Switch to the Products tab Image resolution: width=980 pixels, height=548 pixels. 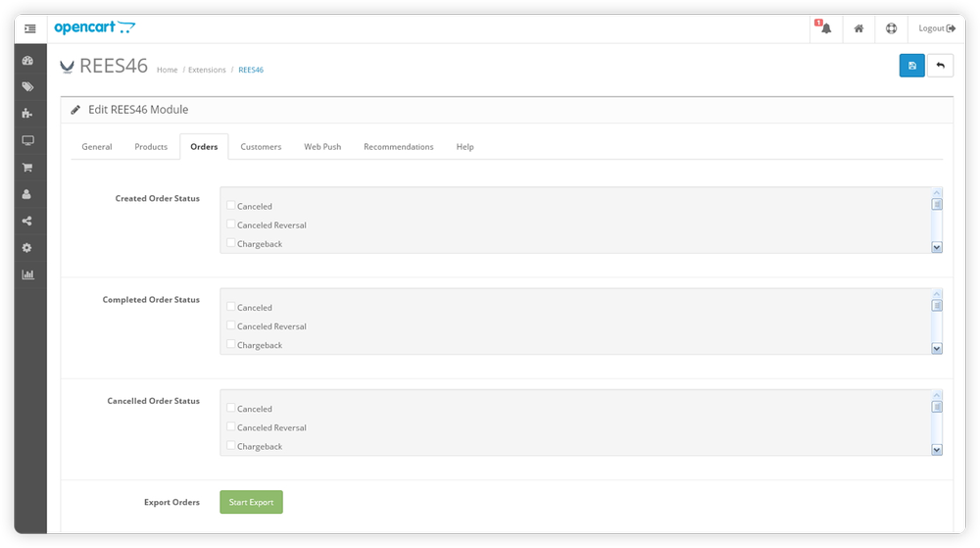pyautogui.click(x=151, y=147)
